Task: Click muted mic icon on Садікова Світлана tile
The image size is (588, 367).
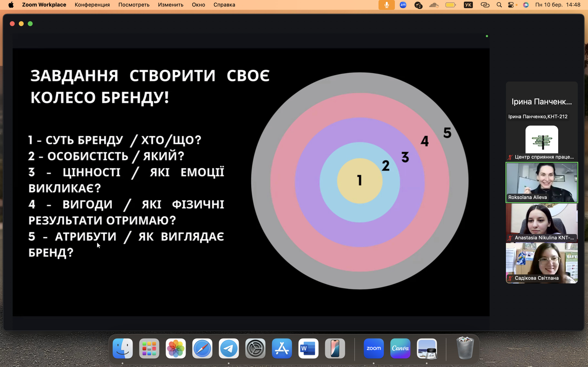Action: [x=510, y=278]
